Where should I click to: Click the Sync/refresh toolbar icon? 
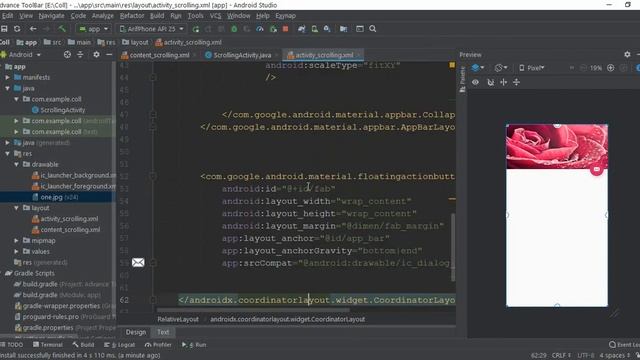tap(17, 29)
